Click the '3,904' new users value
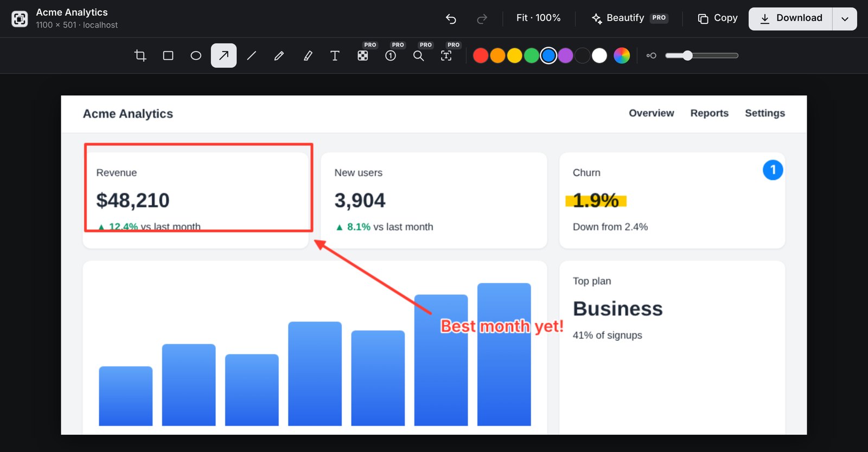Viewport: 868px width, 452px height. click(x=360, y=201)
